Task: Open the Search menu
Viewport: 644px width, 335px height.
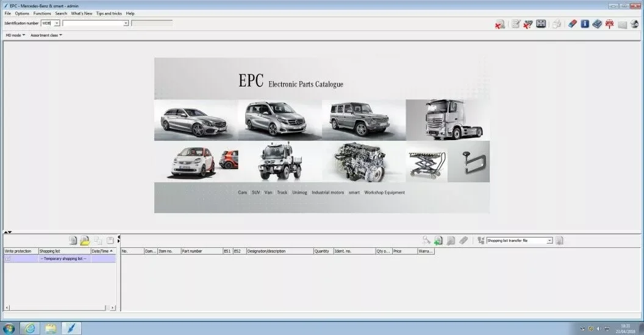Action: tap(61, 13)
